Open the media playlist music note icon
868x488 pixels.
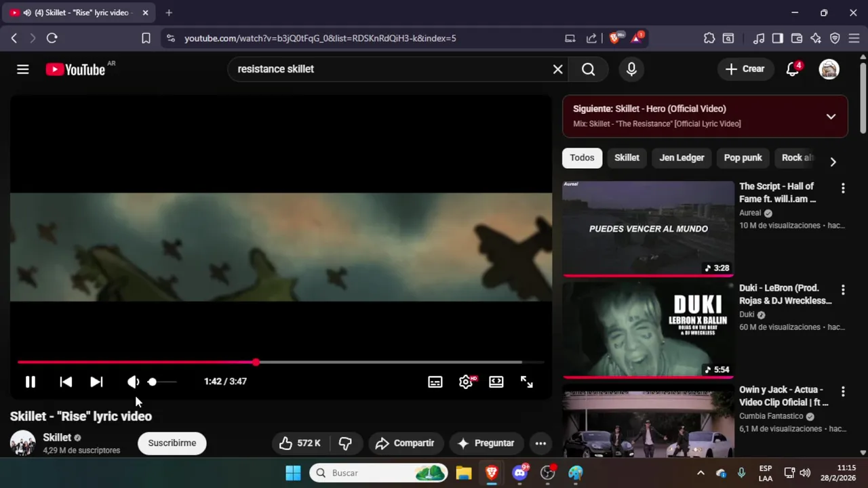pyautogui.click(x=759, y=39)
